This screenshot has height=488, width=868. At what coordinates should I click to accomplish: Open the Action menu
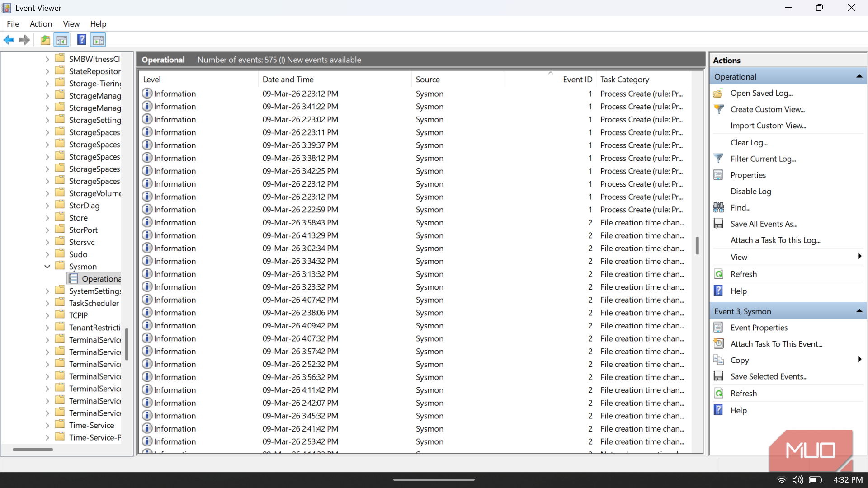click(x=41, y=24)
